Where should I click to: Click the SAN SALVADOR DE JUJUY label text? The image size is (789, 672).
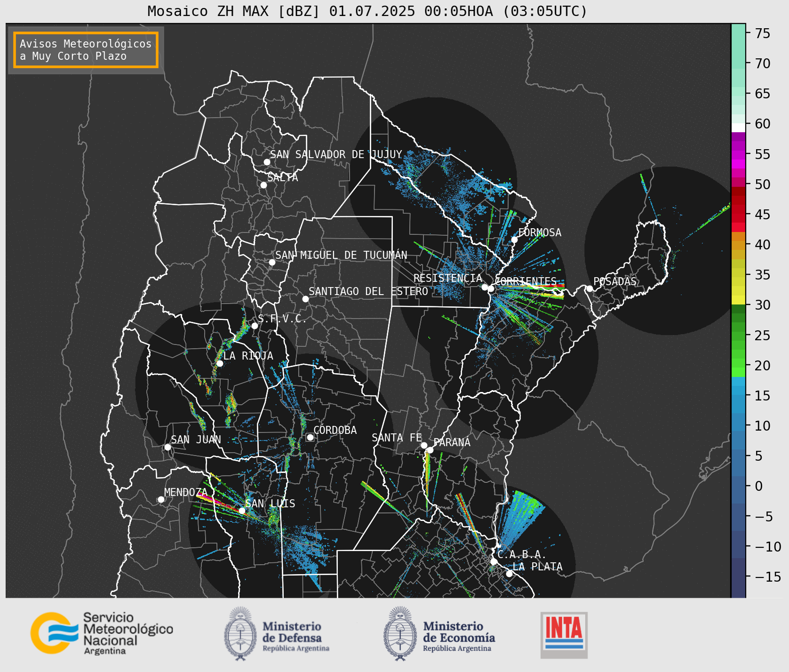point(336,154)
